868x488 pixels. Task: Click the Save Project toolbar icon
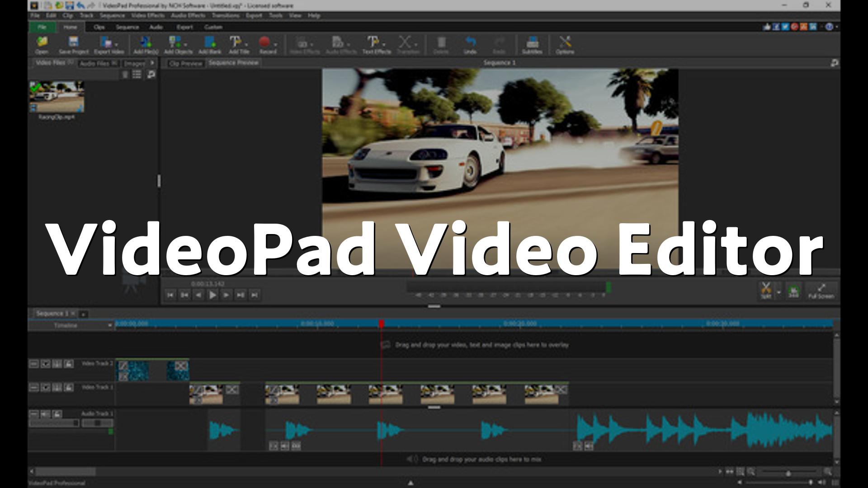73,45
